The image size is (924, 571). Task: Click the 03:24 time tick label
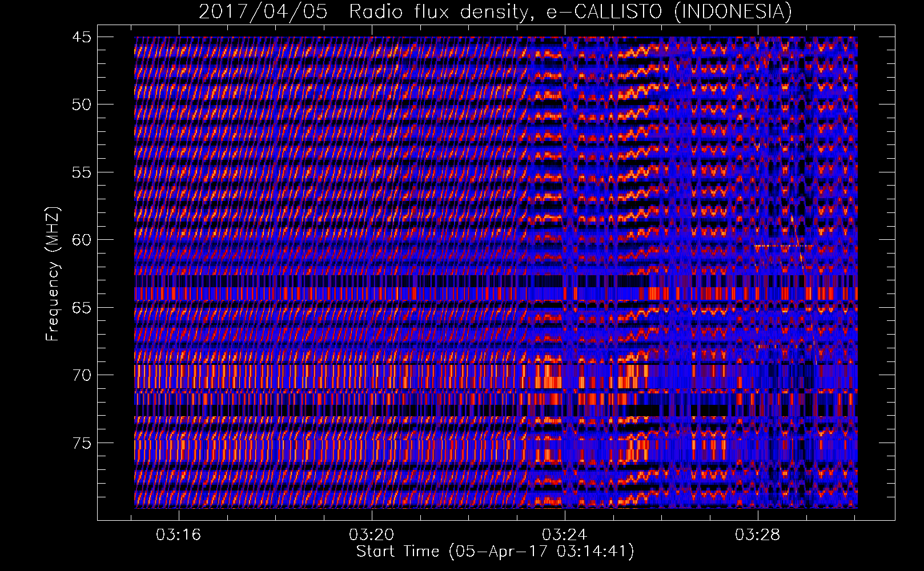point(565,535)
